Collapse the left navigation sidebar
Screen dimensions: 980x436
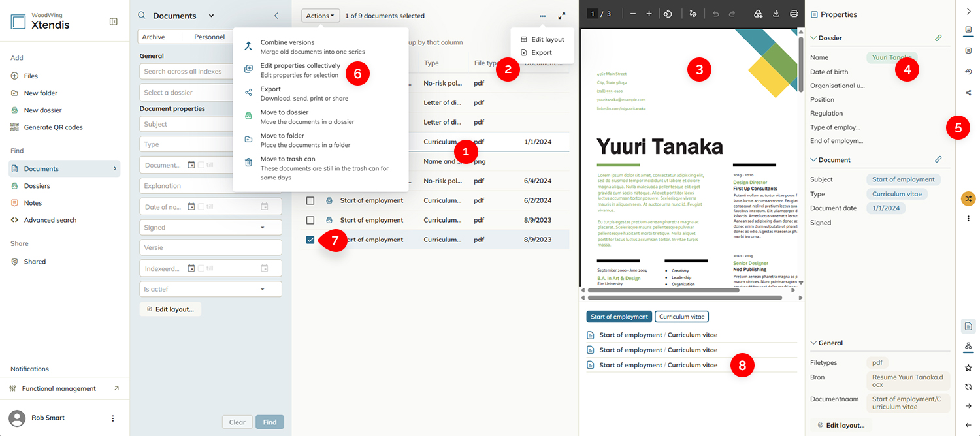tap(114, 22)
